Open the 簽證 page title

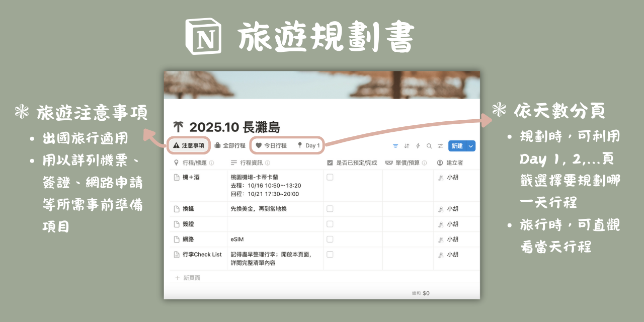tap(189, 224)
